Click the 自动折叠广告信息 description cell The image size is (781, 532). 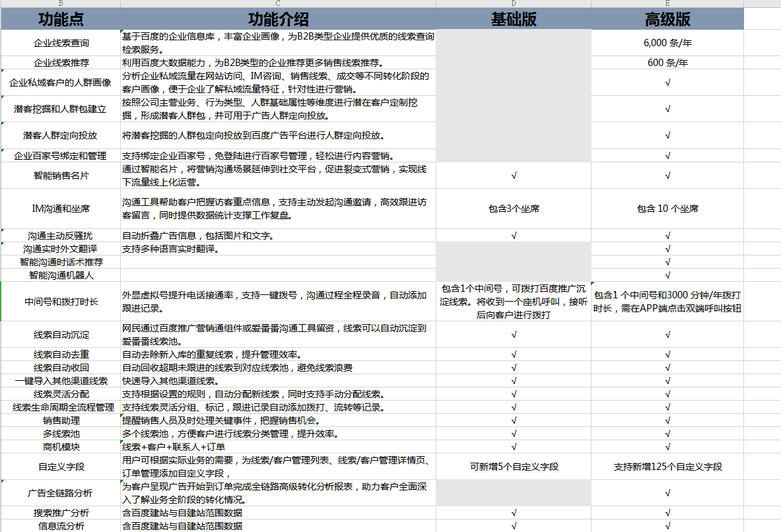tap(278, 236)
